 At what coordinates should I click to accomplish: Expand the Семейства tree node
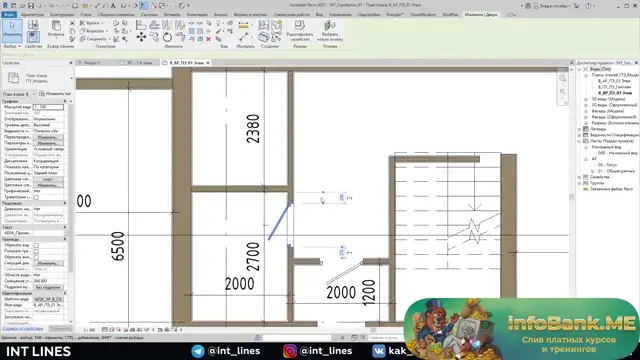click(580, 177)
